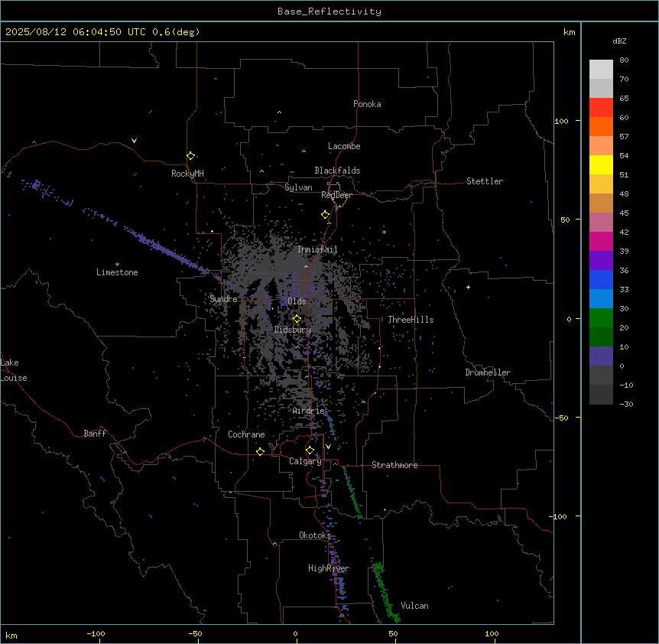Click the Base_Reflectivity title text
659x644 pixels.
pos(329,11)
